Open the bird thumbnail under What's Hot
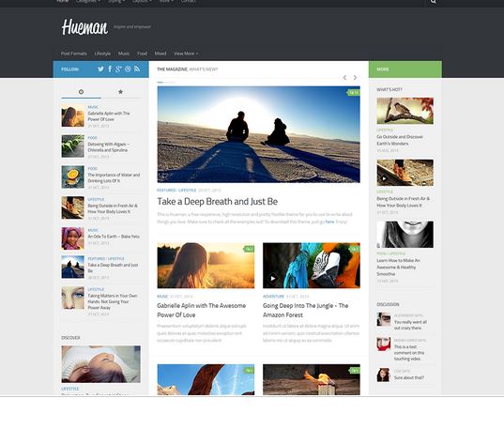Viewport: 504px width, 429px height. coord(405,111)
